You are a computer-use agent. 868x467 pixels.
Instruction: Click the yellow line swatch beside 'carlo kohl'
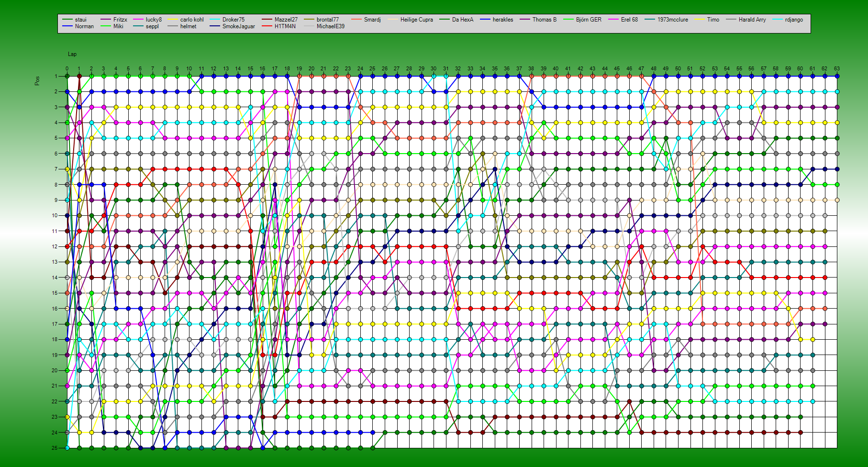[x=173, y=20]
